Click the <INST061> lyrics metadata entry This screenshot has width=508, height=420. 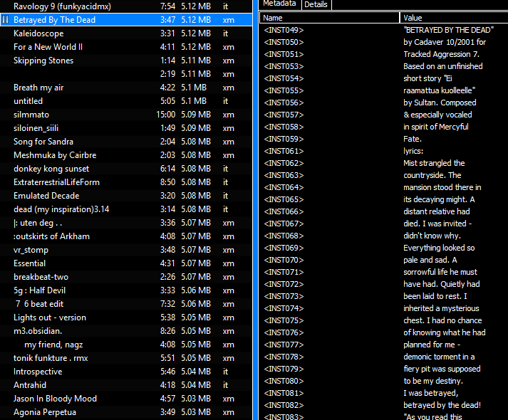(284, 151)
